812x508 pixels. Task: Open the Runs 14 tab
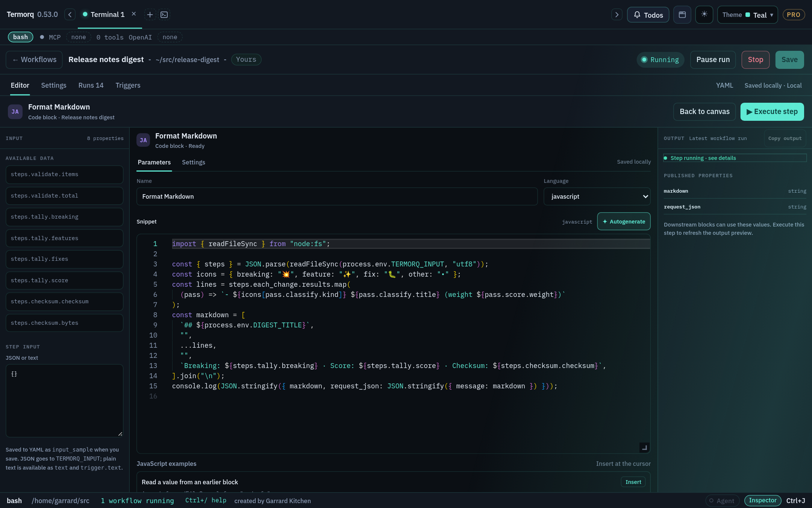click(x=91, y=85)
